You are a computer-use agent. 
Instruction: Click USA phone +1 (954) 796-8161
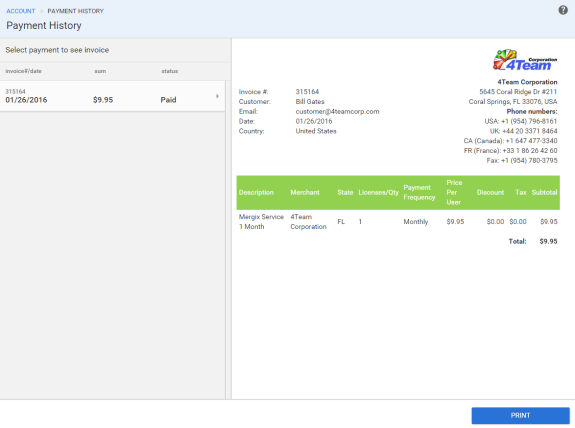pyautogui.click(x=521, y=121)
